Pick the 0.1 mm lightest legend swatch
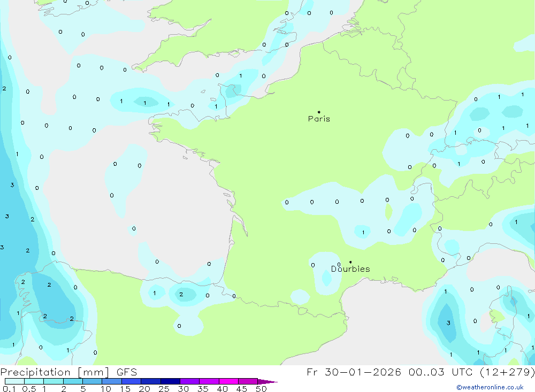Image resolution: width=535 pixels, height=392 pixels. (14, 381)
